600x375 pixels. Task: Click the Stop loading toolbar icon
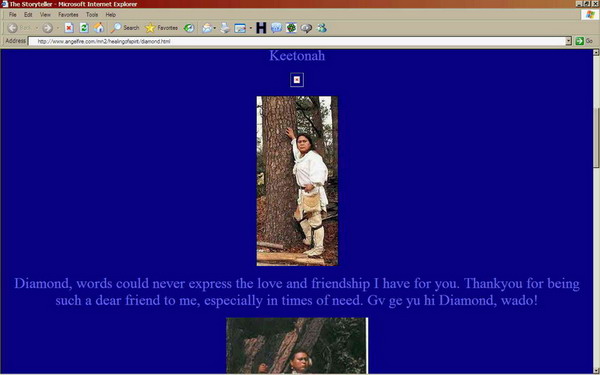coord(69,28)
